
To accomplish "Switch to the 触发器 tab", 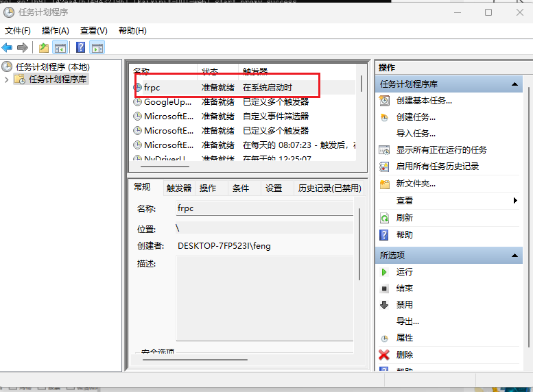I will pyautogui.click(x=179, y=188).
